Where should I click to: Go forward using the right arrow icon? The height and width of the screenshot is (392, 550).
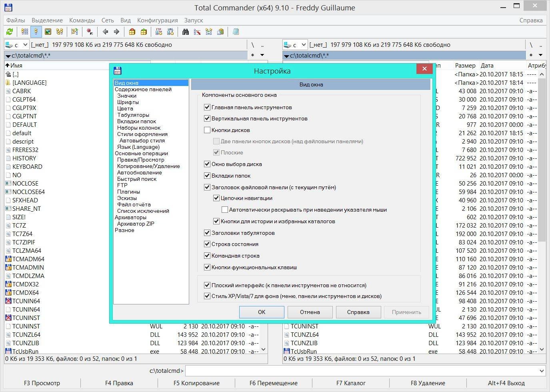[116, 32]
